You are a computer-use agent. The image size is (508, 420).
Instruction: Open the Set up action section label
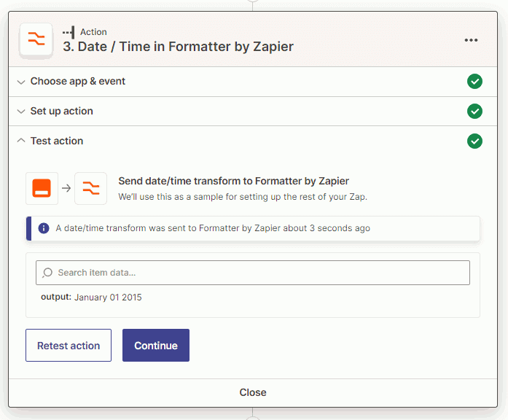pos(61,111)
